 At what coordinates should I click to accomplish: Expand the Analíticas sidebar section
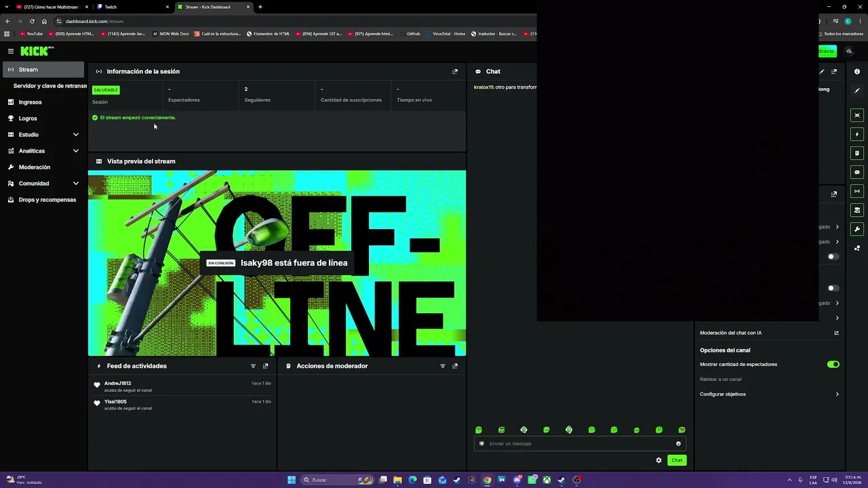point(76,151)
